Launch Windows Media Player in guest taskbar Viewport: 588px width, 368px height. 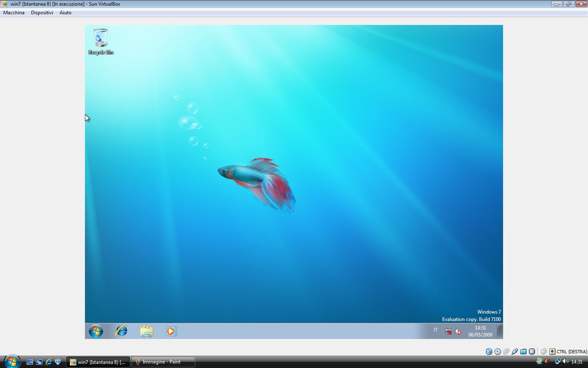(171, 331)
